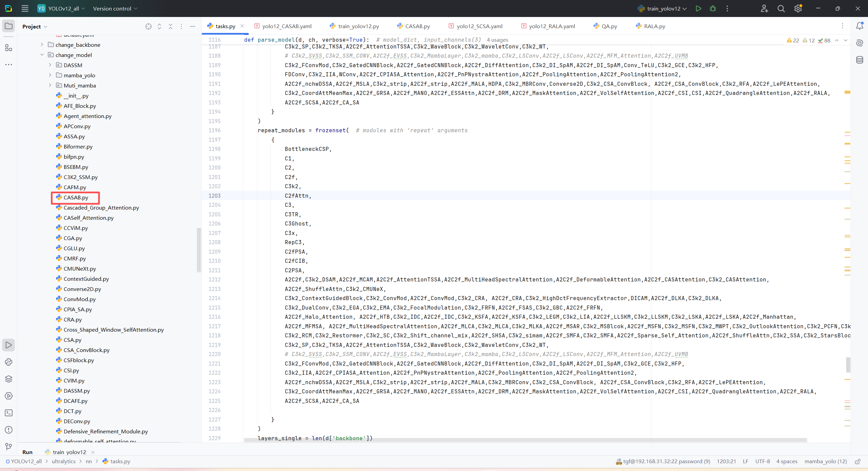Screen dimensions: 868x471
Task: Open the Git tool window
Action: click(x=8, y=447)
